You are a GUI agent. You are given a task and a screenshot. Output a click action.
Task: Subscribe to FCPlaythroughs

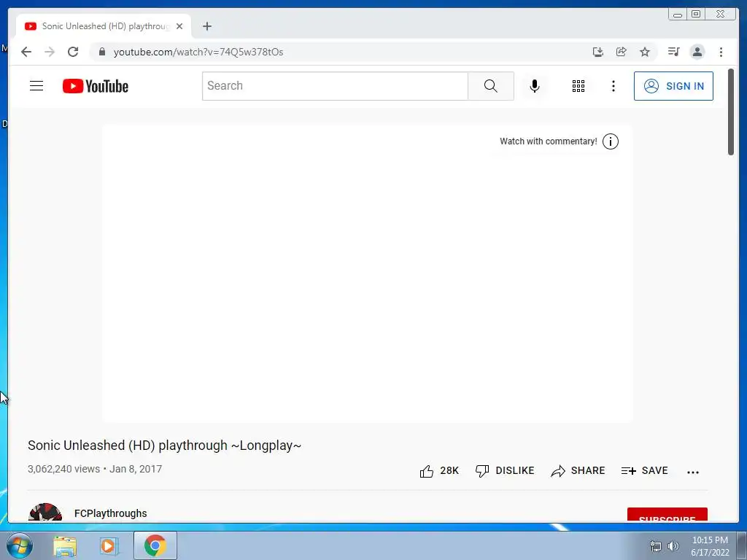tap(667, 515)
